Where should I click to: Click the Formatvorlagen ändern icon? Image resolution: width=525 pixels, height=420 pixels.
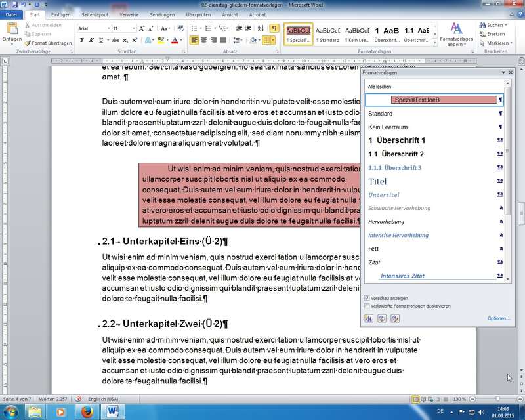click(456, 33)
